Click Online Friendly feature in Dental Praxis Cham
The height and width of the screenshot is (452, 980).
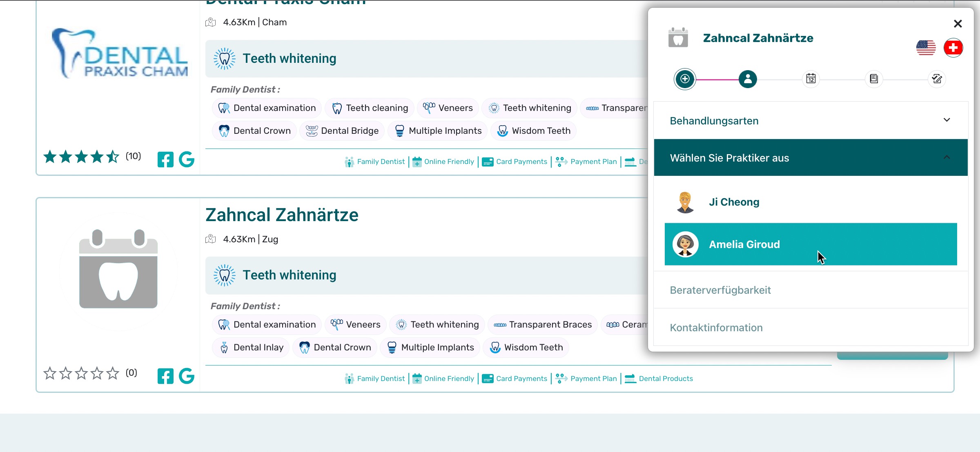pyautogui.click(x=443, y=162)
